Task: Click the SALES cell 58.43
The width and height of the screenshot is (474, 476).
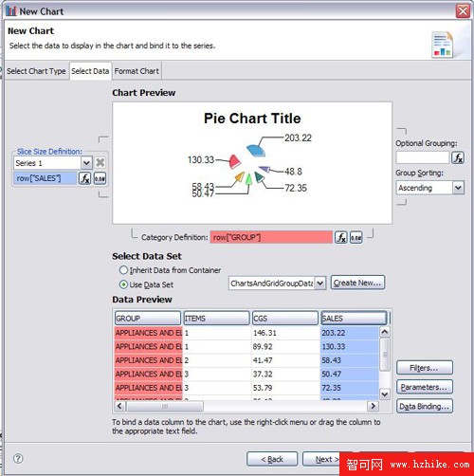Action: click(x=350, y=360)
